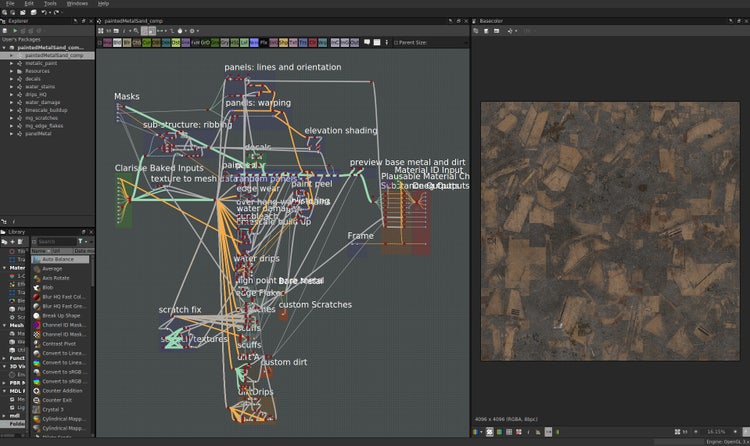Expand the metallic_paint tree item

(12, 63)
